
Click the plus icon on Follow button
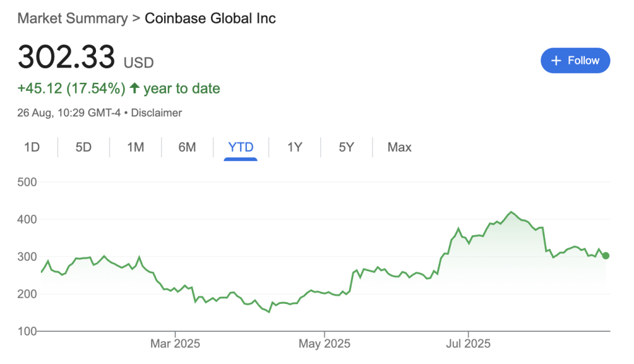(556, 61)
